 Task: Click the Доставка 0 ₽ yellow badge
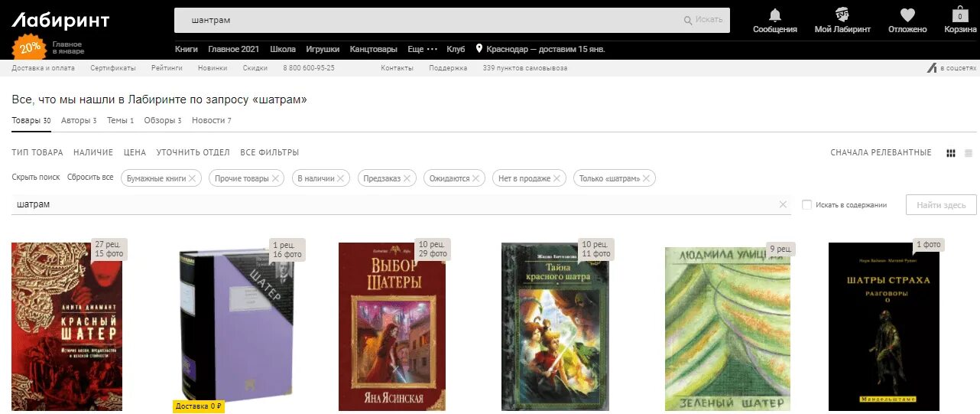pyautogui.click(x=199, y=406)
